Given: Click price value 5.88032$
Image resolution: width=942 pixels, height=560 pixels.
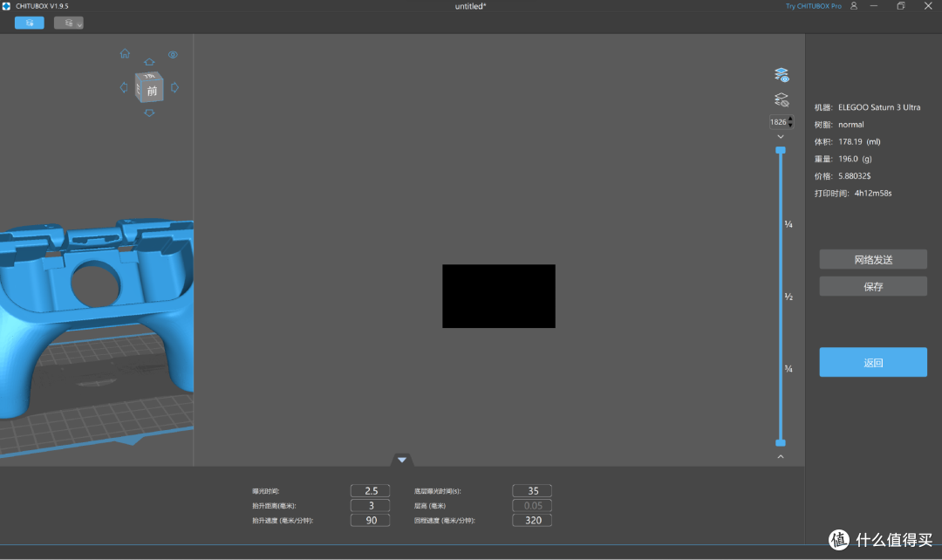Looking at the screenshot, I should pyautogui.click(x=854, y=176).
